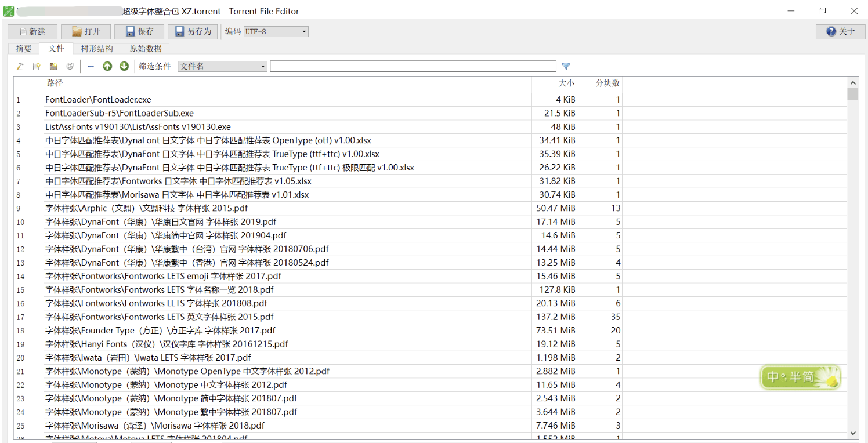This screenshot has height=443, width=868.
Task: Click the add file icon
Action: pyautogui.click(x=37, y=66)
